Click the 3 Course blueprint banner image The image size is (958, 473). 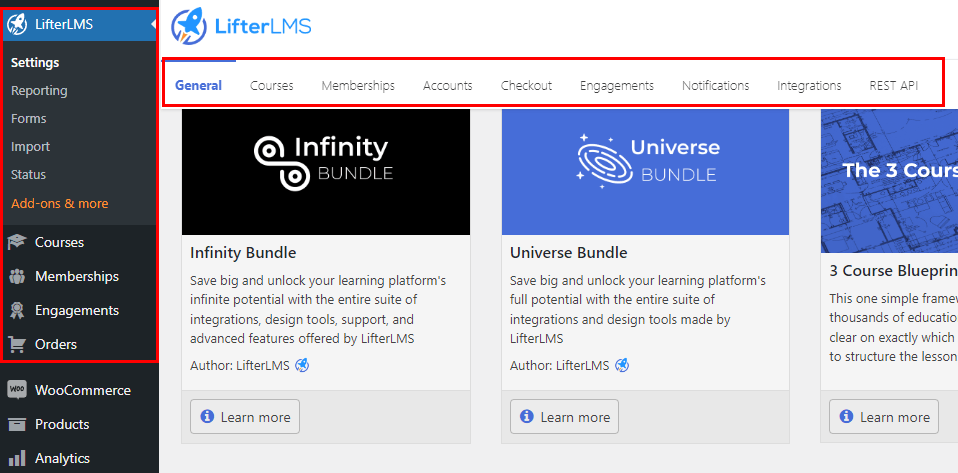click(x=890, y=181)
